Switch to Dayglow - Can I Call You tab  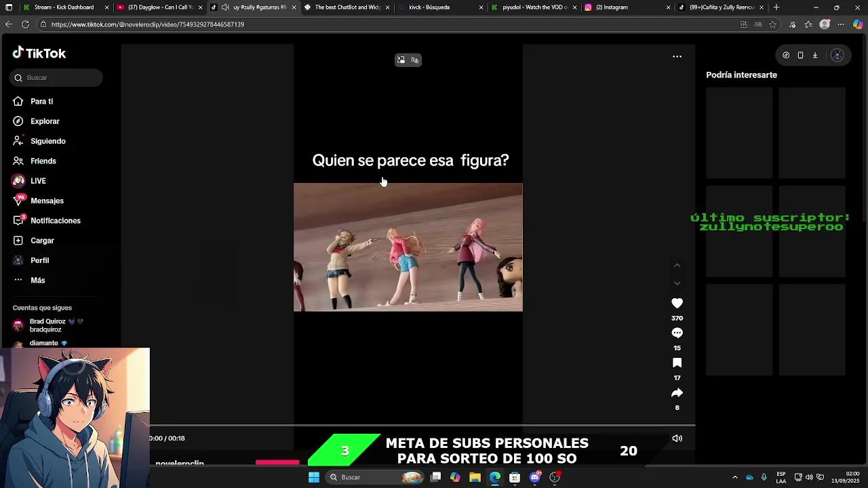click(159, 7)
